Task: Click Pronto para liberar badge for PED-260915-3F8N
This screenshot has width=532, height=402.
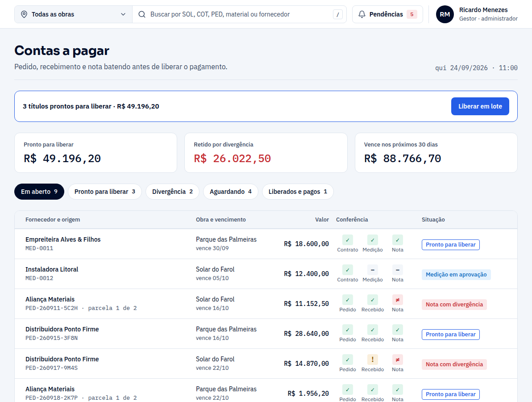Action: coord(451,335)
